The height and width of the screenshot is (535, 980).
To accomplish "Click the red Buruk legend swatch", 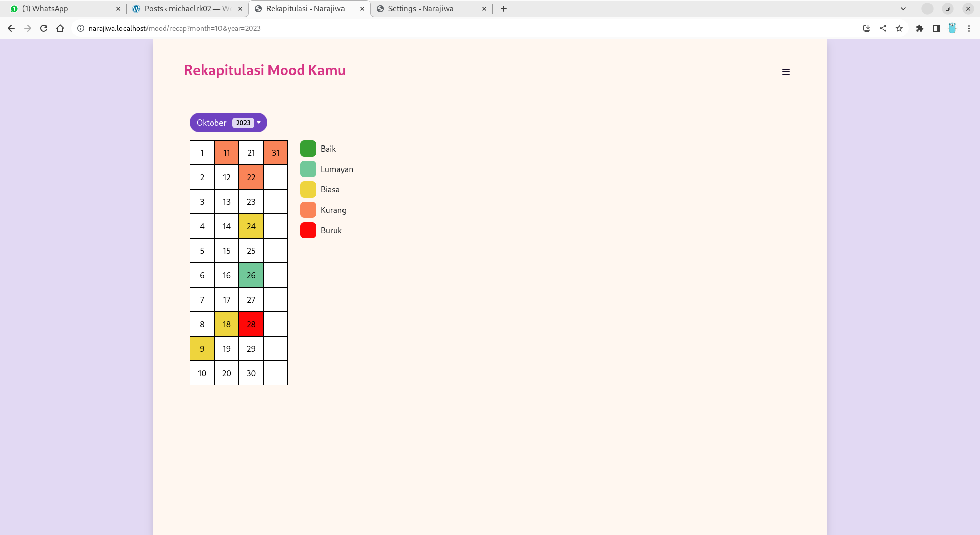I will click(308, 230).
